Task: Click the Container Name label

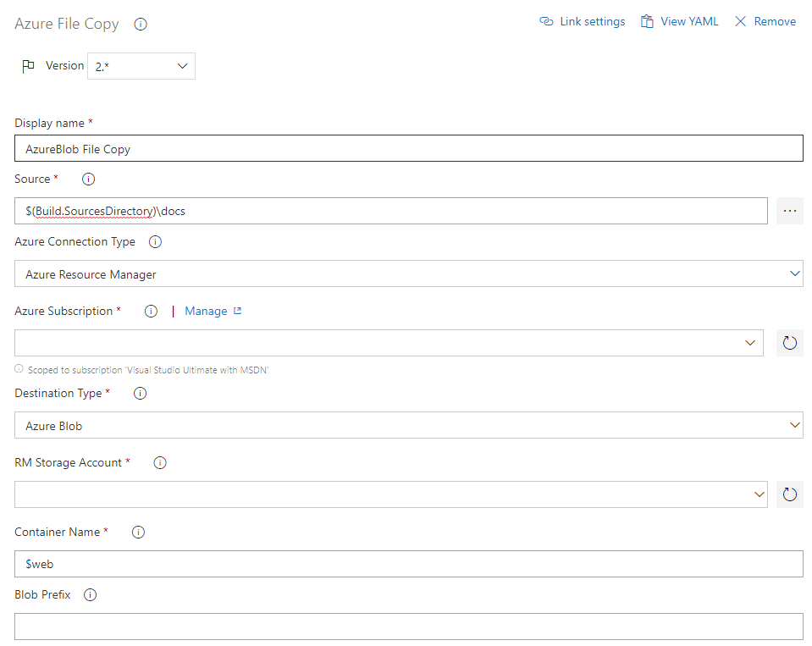Action: [57, 532]
